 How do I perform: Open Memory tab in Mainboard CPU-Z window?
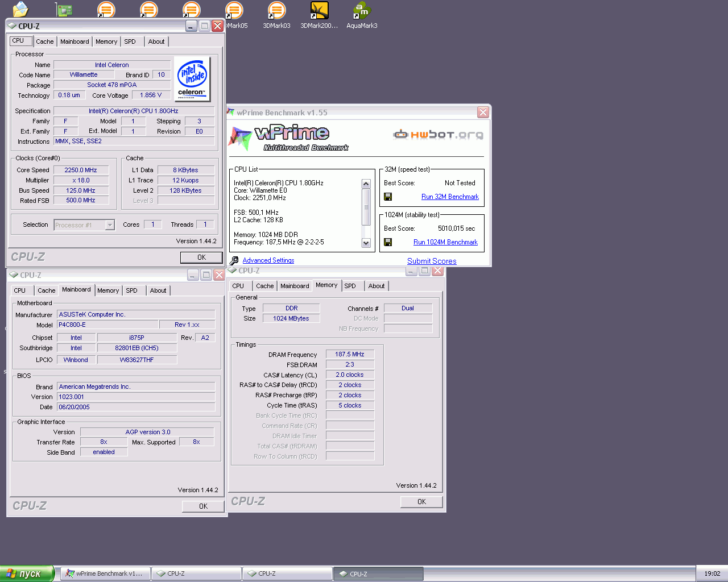pos(108,290)
